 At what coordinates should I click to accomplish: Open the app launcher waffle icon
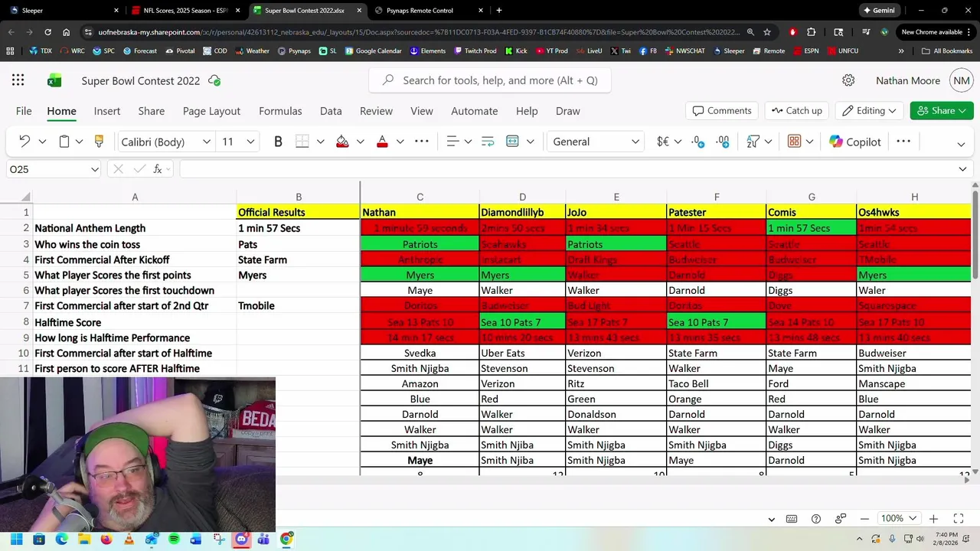coord(18,80)
